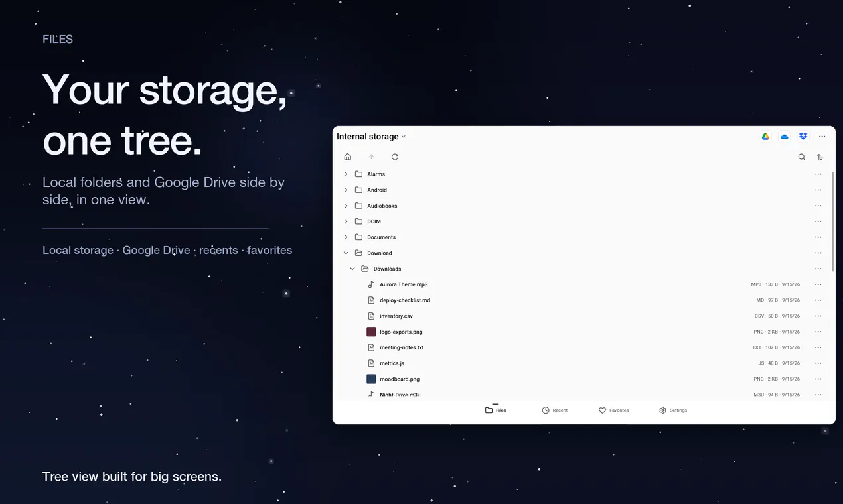The image size is (843, 504).
Task: Select the Audiobooks folder name
Action: point(382,206)
